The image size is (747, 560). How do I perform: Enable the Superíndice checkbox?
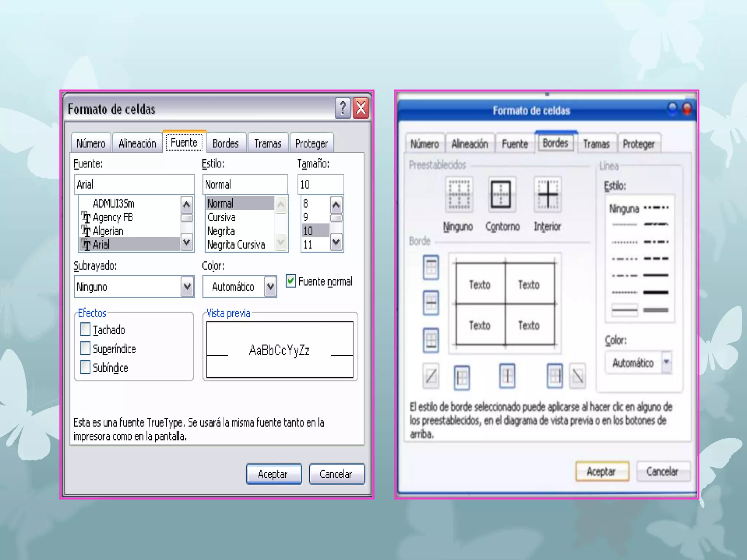point(85,349)
